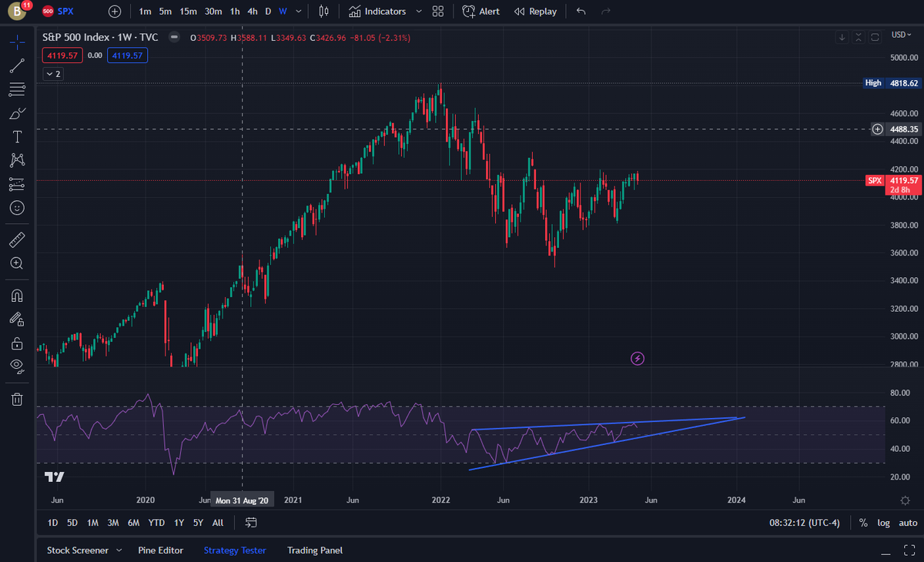Image resolution: width=924 pixels, height=562 pixels.
Task: Open chart settings gear icon
Action: point(906,500)
